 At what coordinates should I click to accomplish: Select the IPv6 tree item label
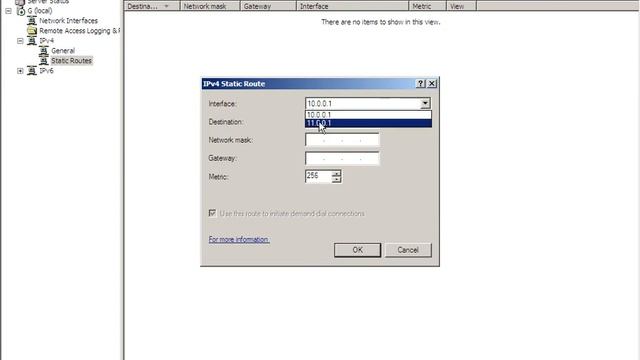[47, 71]
